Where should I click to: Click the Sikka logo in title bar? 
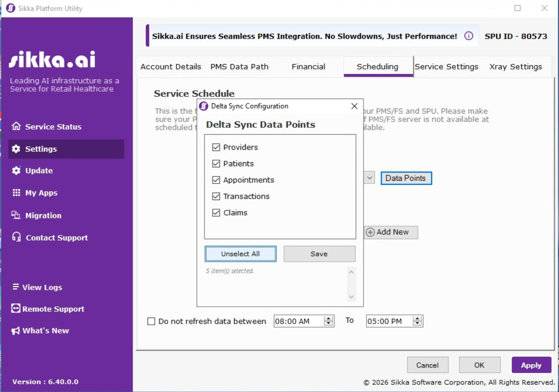click(10, 8)
